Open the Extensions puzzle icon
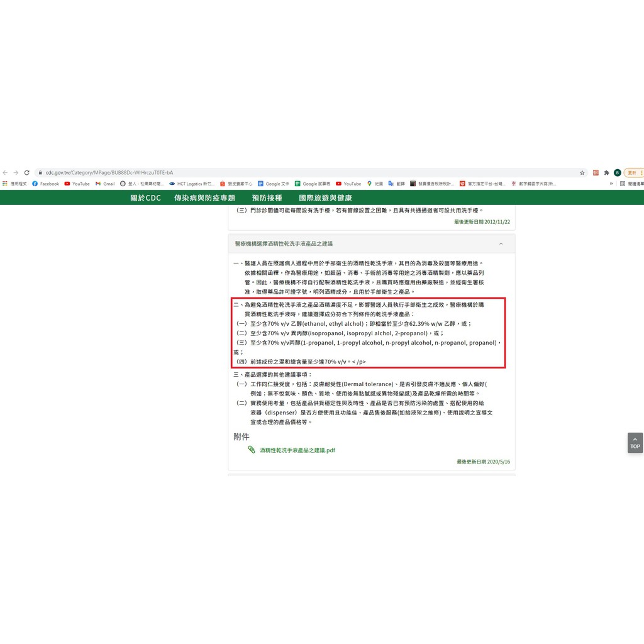 click(606, 172)
